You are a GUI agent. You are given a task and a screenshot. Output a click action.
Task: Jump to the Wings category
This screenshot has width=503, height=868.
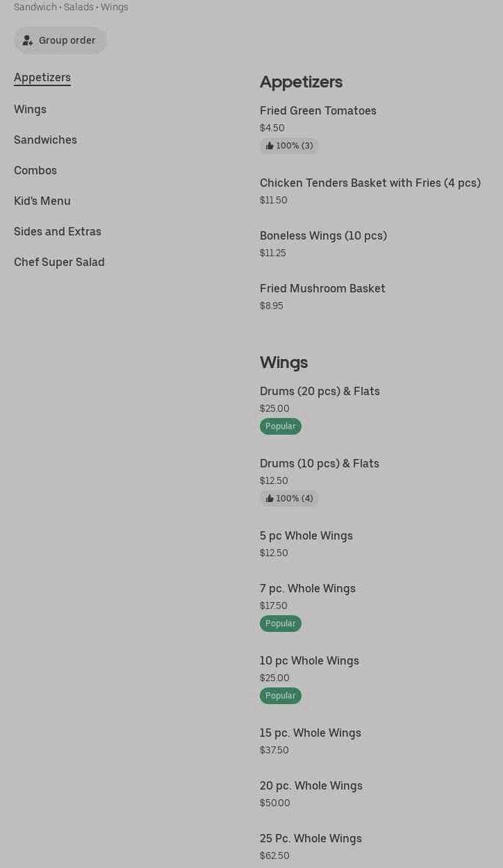click(31, 109)
